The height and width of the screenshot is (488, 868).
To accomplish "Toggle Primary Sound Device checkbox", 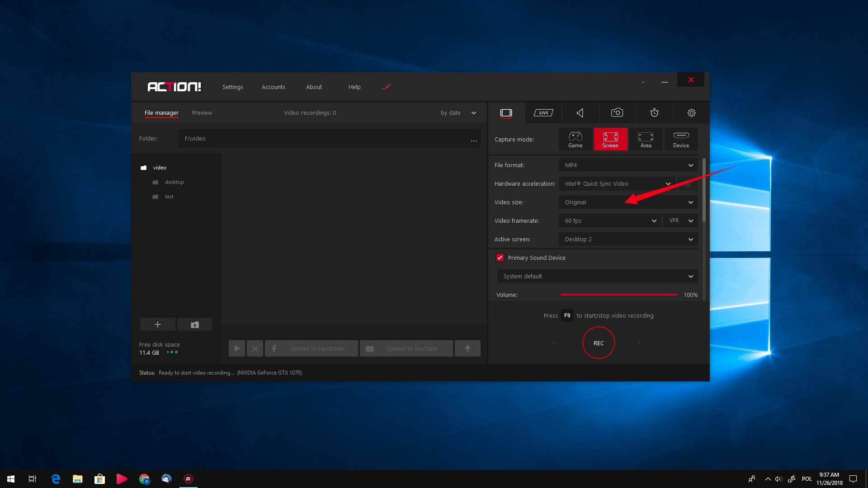I will 500,258.
